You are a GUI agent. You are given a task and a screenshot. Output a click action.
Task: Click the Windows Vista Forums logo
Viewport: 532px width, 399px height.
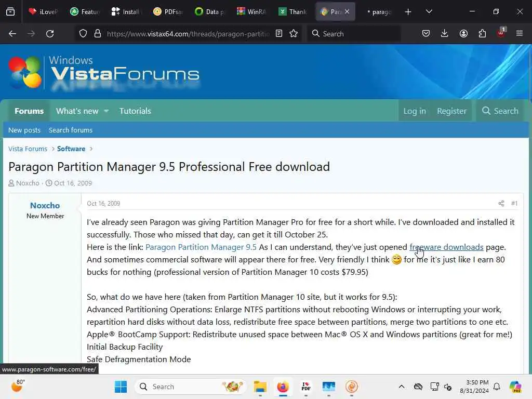coord(104,72)
